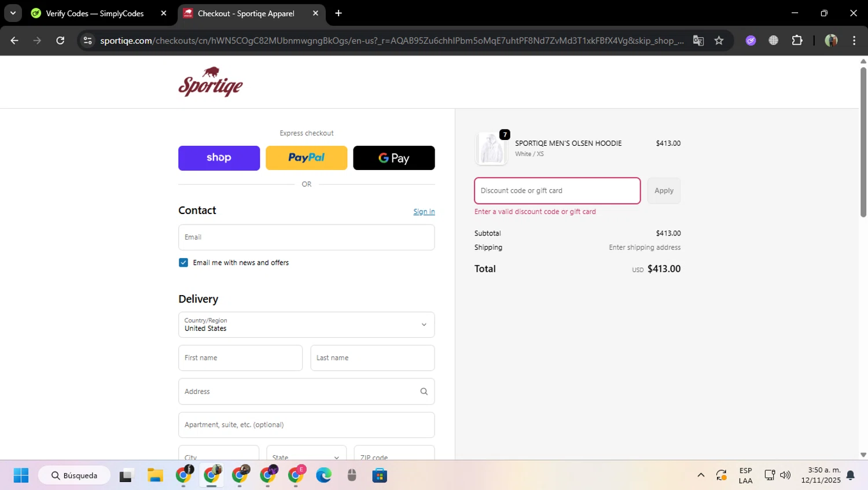The width and height of the screenshot is (868, 490).
Task: Click the page vertical scrollbar
Action: (863, 142)
